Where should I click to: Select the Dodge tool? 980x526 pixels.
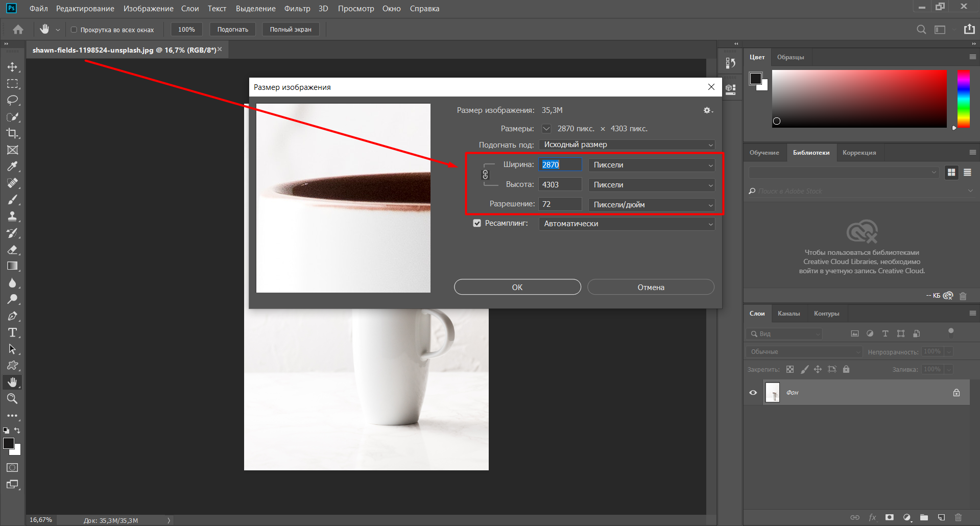click(x=12, y=299)
